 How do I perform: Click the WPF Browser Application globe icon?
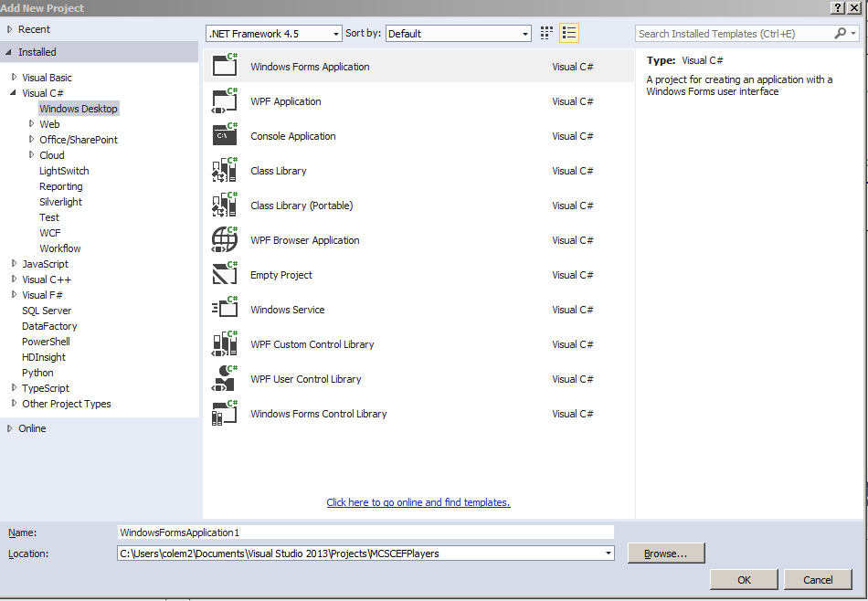coord(225,239)
